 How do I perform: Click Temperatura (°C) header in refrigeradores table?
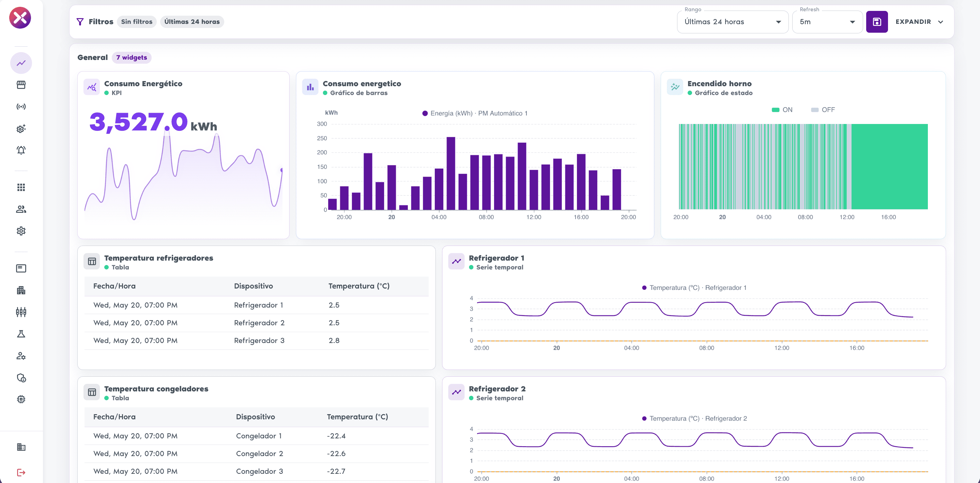(x=359, y=286)
